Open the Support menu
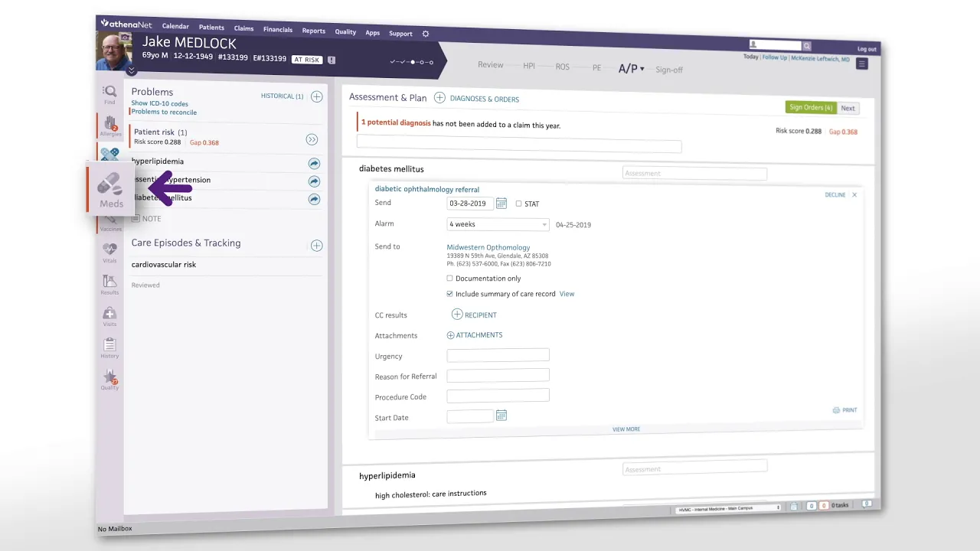980x551 pixels. 400,34
